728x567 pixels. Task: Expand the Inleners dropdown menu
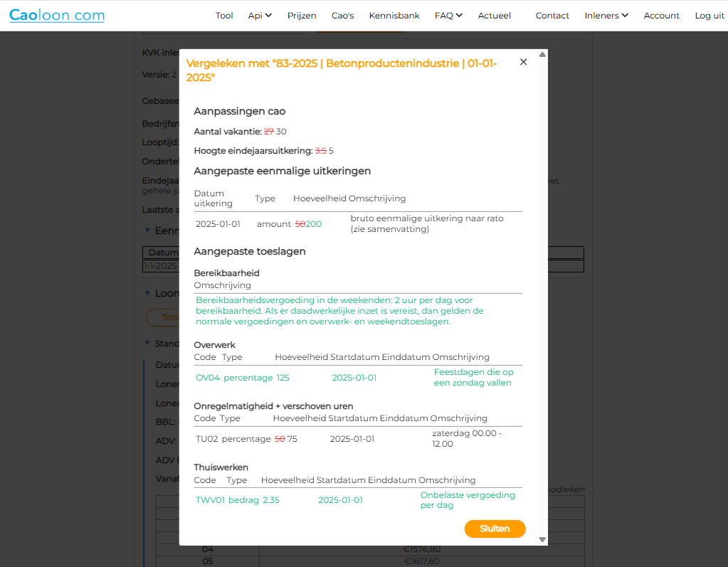(x=606, y=16)
